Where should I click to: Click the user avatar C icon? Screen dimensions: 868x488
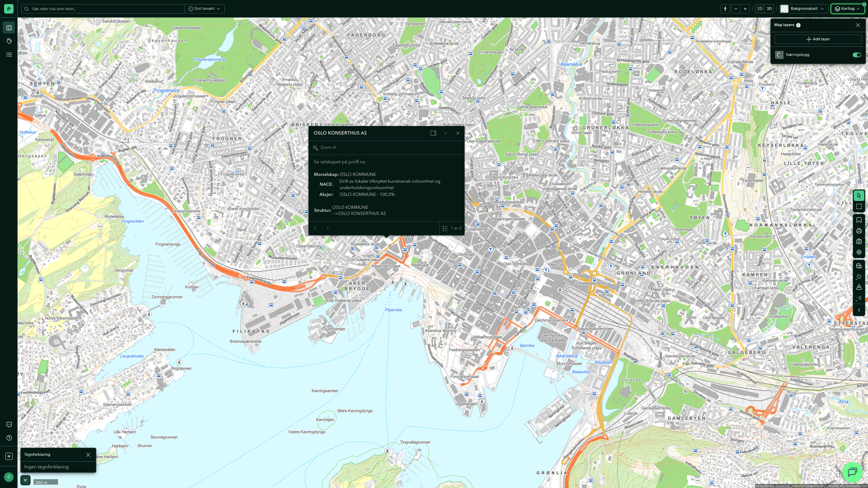(9, 477)
